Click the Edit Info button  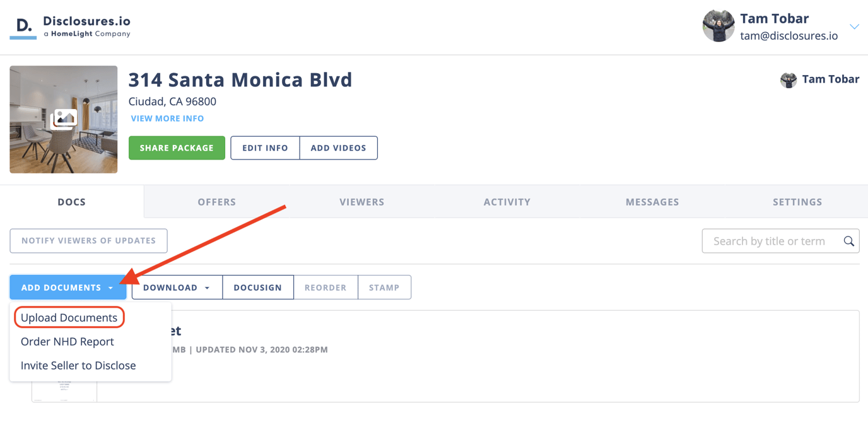[265, 148]
